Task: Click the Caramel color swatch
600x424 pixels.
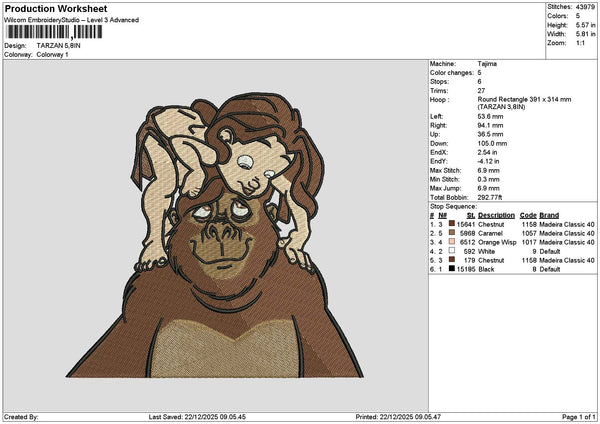Action: [x=452, y=233]
